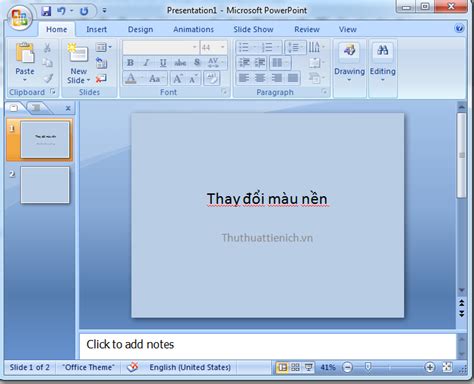Change the Text Direction

pyautogui.click(x=316, y=47)
